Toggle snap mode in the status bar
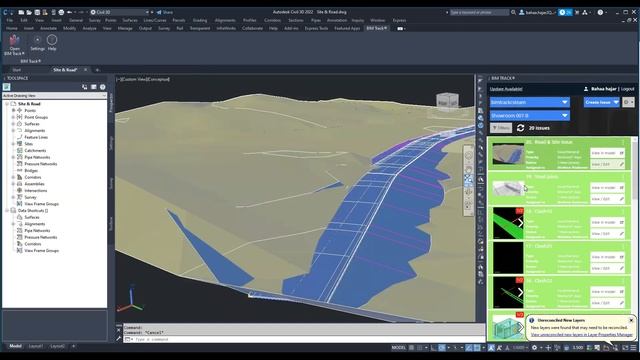The image size is (640, 360). click(420, 348)
